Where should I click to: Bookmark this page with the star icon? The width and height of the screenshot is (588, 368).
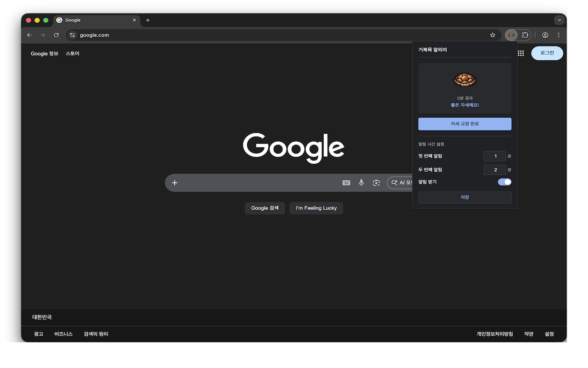[x=492, y=35]
